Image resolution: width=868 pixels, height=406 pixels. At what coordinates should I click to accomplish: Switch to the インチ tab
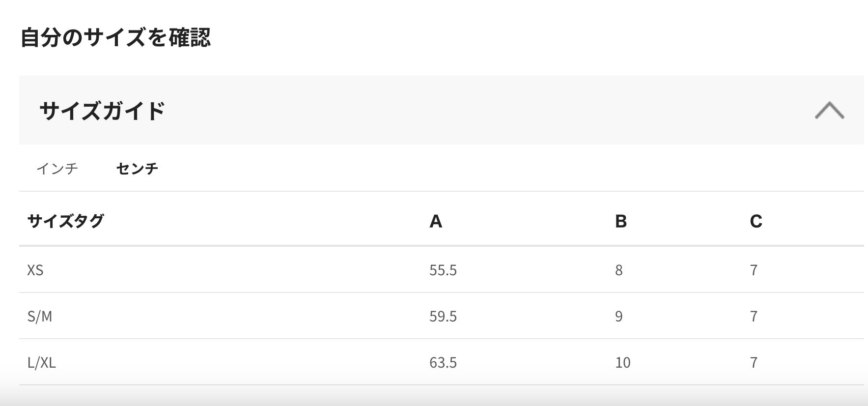pyautogui.click(x=57, y=169)
